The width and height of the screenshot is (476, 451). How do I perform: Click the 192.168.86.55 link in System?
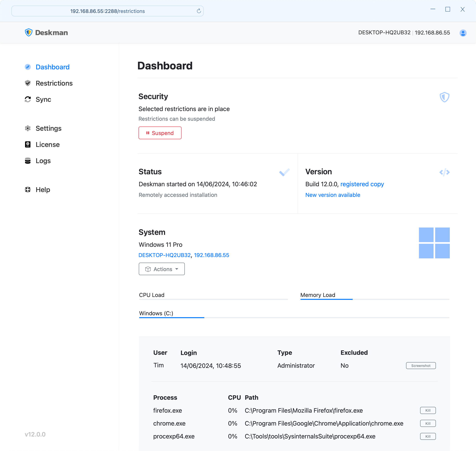pos(211,255)
